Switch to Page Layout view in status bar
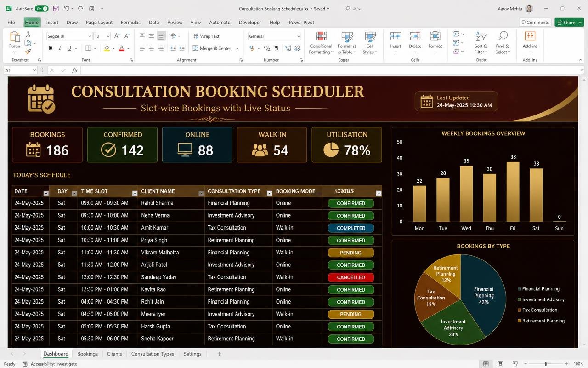This screenshot has width=588, height=368. point(501,364)
